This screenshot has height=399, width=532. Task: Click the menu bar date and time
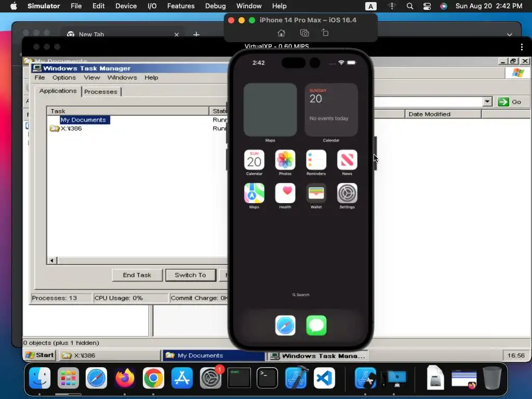488,6
